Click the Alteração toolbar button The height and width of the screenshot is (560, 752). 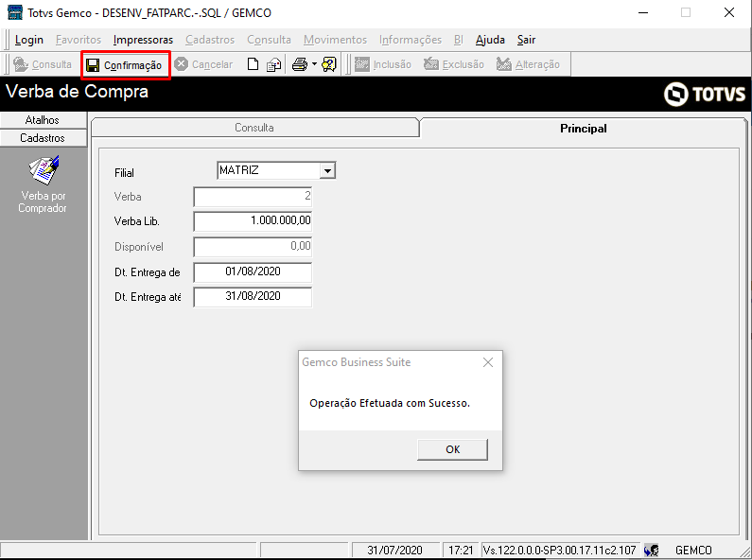point(528,64)
